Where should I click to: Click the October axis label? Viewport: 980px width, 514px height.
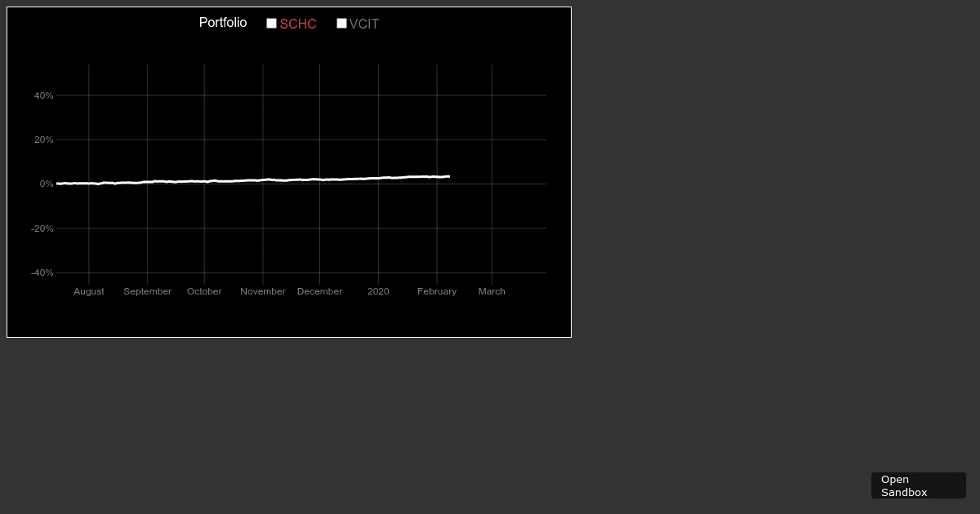point(204,291)
